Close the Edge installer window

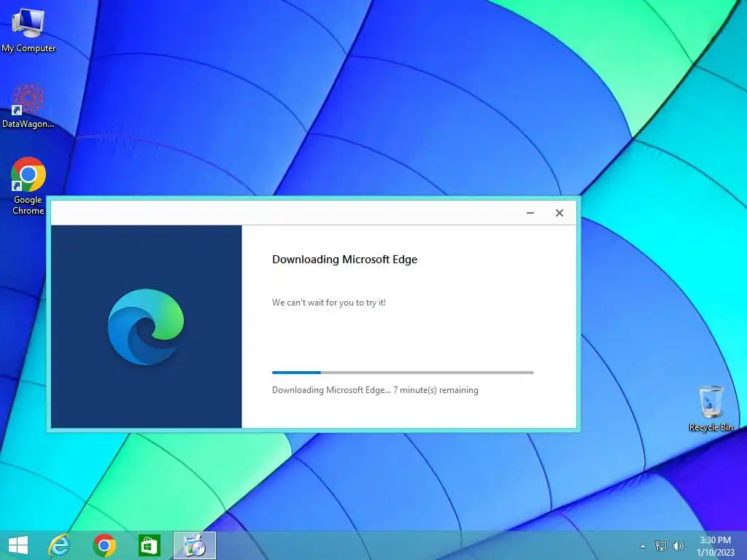(560, 213)
